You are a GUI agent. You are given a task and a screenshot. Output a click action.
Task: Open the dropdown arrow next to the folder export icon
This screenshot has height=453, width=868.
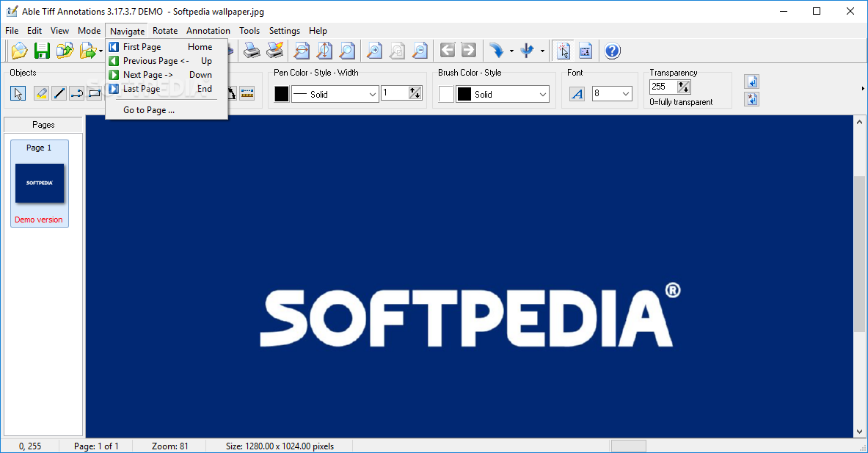click(x=101, y=51)
